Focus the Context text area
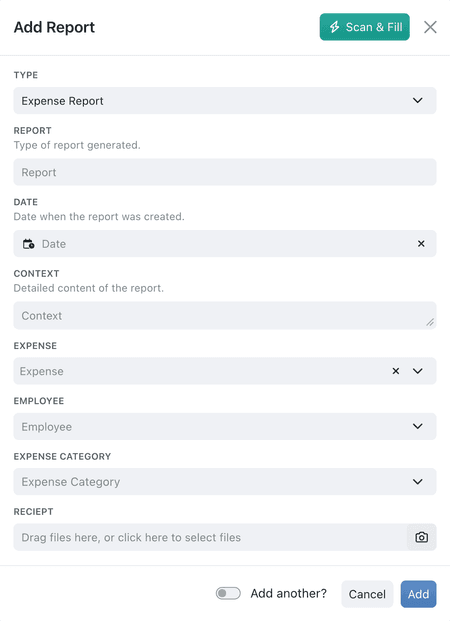The width and height of the screenshot is (450, 621). click(225, 315)
